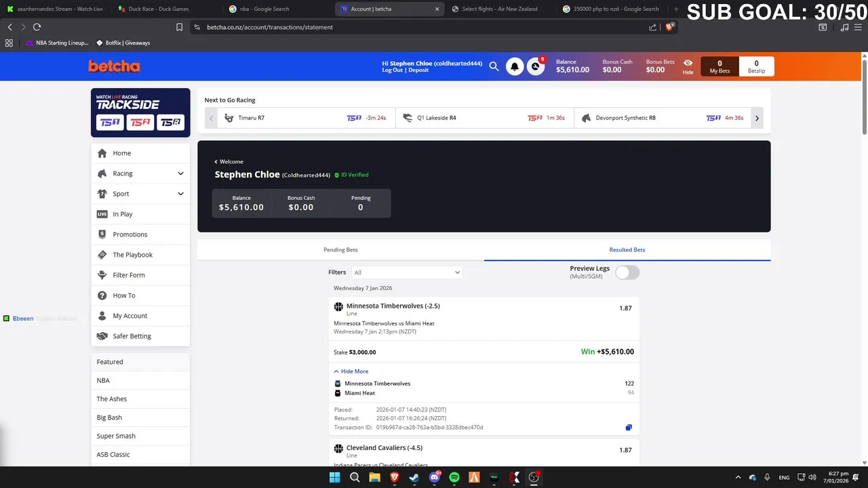Click the Brave Shields lion icon
This screenshot has height=488, width=868.
click(x=670, y=27)
